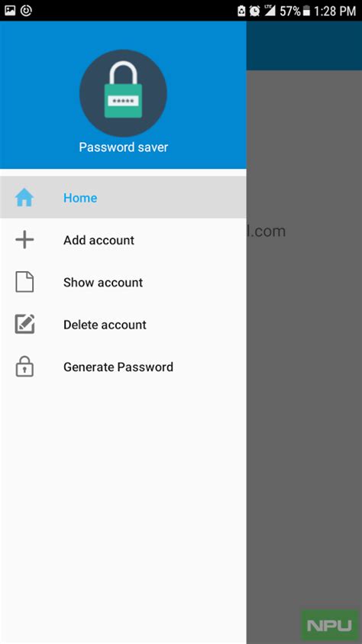The image size is (362, 644).
Task: Select Delete account in the drawer
Action: pyautogui.click(x=123, y=325)
